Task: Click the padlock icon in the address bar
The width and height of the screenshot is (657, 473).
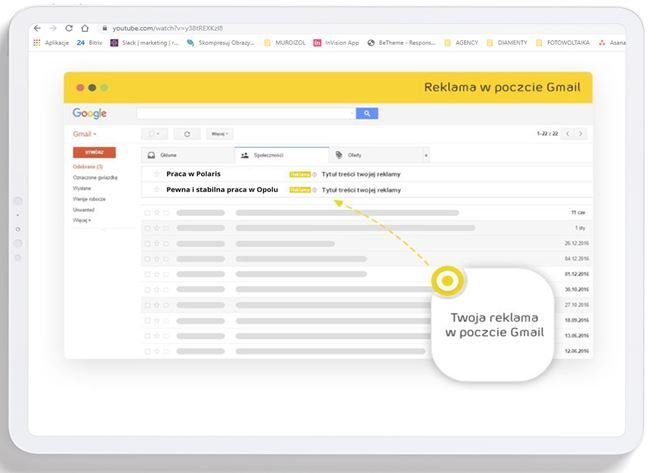Action: pyautogui.click(x=104, y=28)
